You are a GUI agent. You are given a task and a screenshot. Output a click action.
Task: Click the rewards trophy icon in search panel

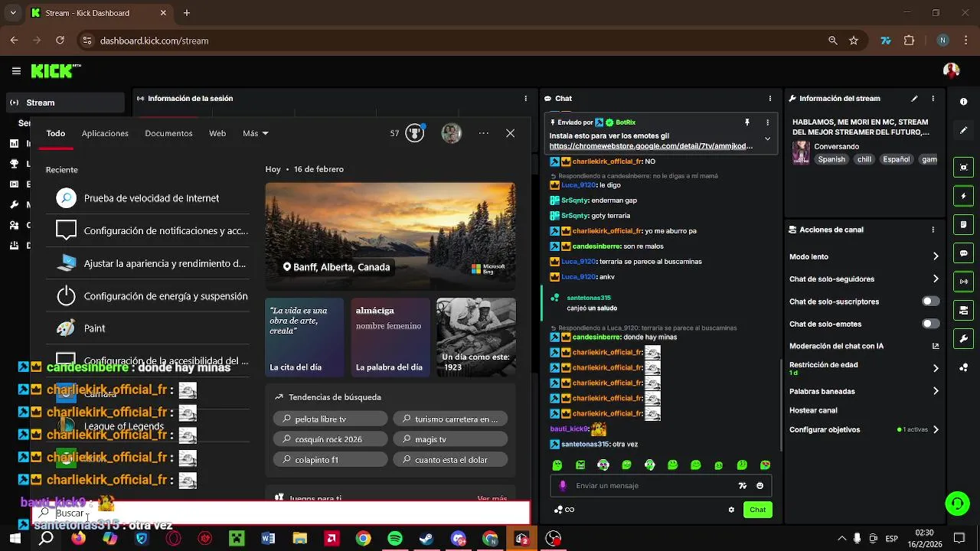(414, 133)
